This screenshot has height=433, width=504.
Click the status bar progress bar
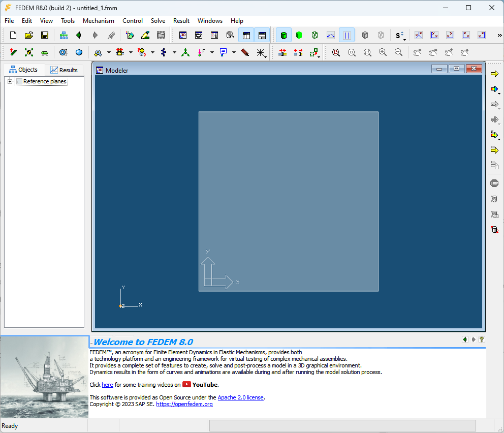pos(342,425)
